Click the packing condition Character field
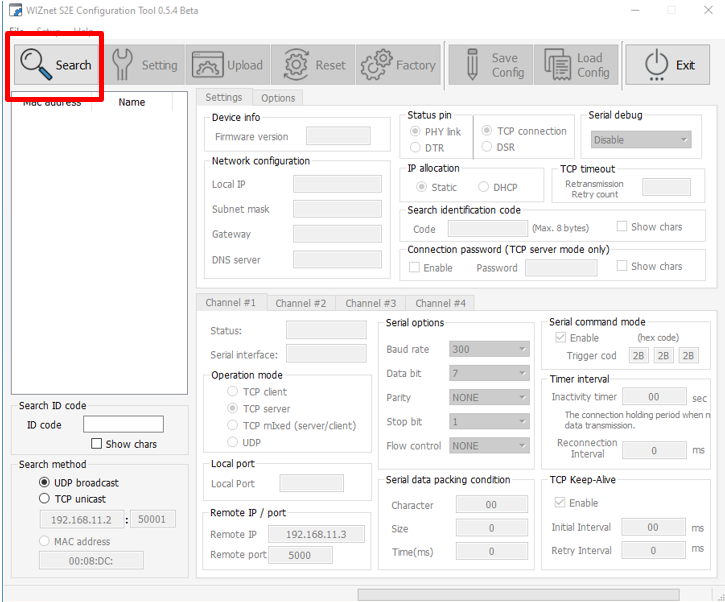The width and height of the screenshot is (725, 602). (x=492, y=504)
